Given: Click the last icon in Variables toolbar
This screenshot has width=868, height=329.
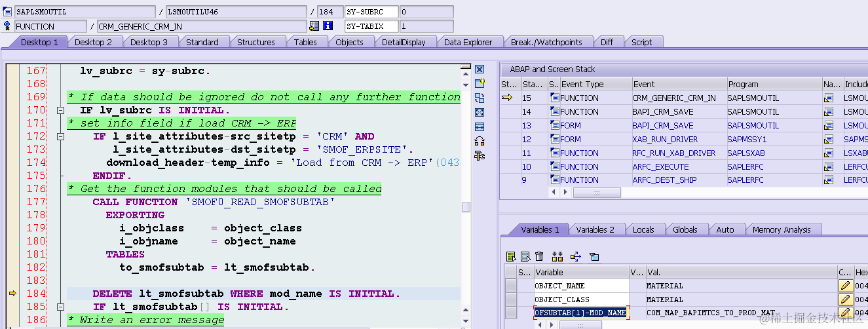Looking at the screenshot, I should tap(594, 256).
